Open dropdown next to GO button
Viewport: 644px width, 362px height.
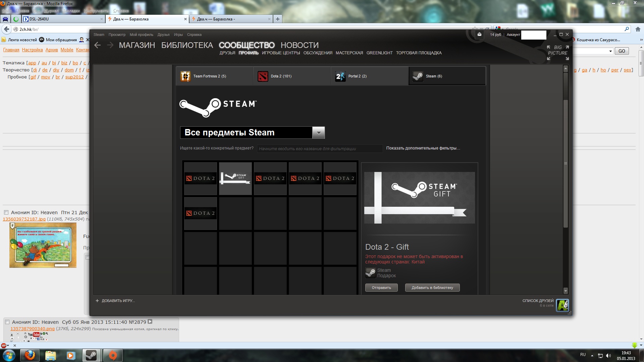click(610, 51)
